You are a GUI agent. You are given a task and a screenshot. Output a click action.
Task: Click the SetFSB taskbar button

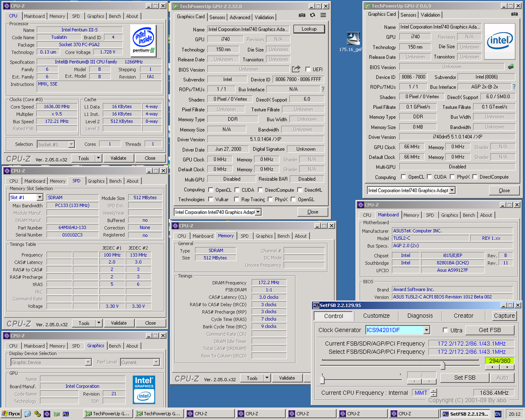(x=465, y=414)
